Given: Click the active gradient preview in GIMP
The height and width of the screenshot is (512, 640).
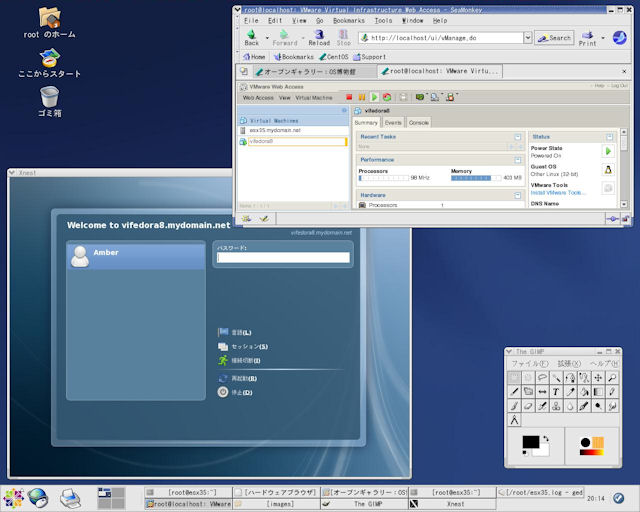Looking at the screenshot, I should point(591,452).
